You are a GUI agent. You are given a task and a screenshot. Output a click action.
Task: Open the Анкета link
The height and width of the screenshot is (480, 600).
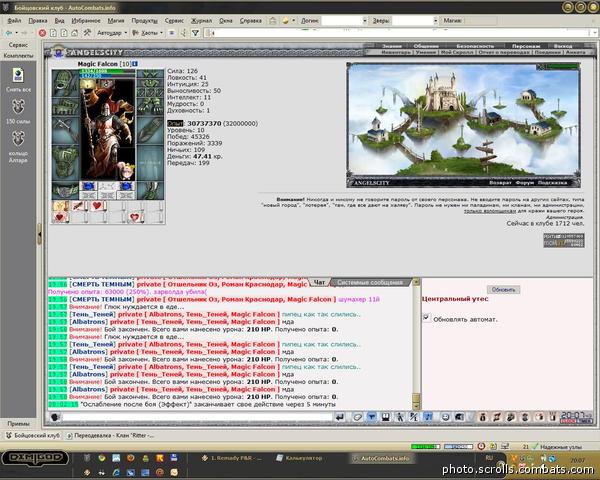(576, 52)
